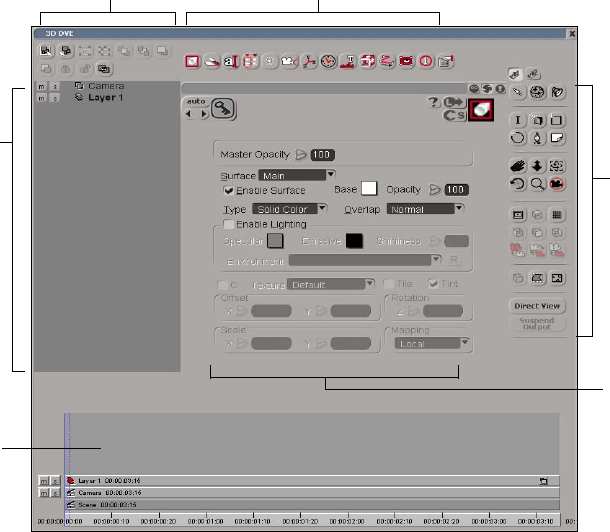
Task: Mute the Camera row in the layer list
Action: click(x=42, y=86)
